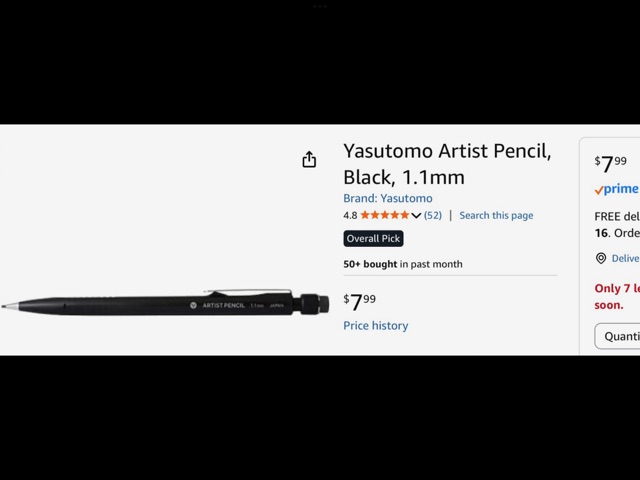Click the 4.8 rating number
Image resolution: width=640 pixels, height=480 pixels.
click(350, 216)
